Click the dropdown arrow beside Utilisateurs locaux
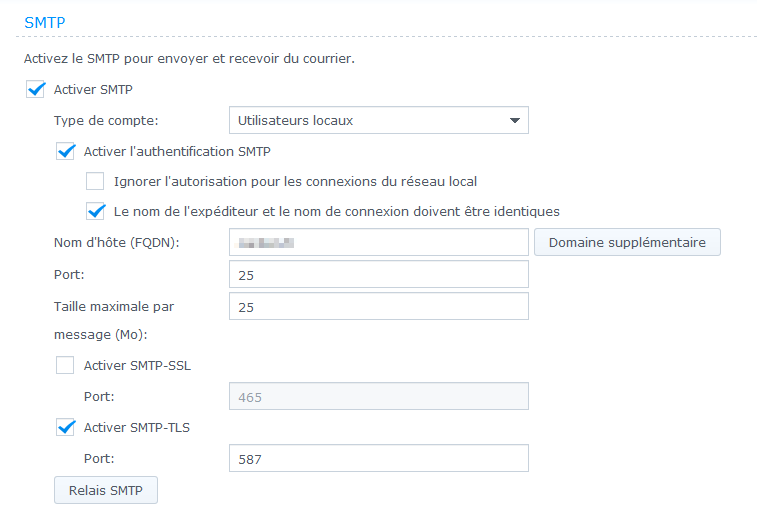 click(515, 121)
